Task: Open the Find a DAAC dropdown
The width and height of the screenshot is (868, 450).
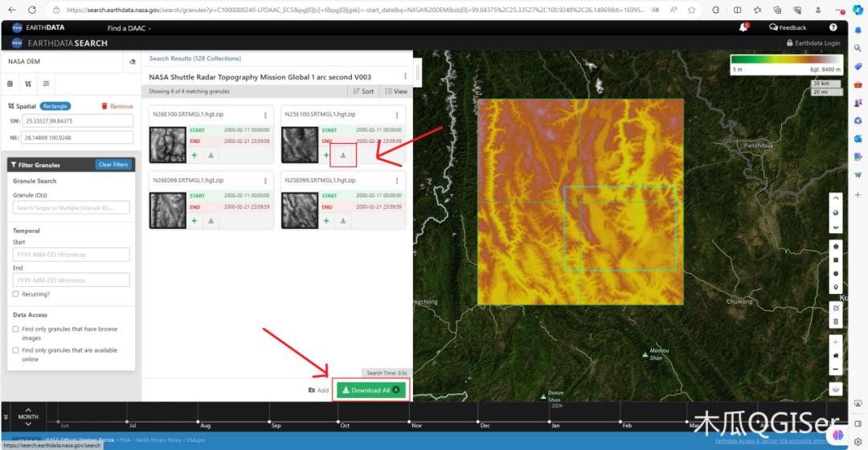Action: [129, 28]
